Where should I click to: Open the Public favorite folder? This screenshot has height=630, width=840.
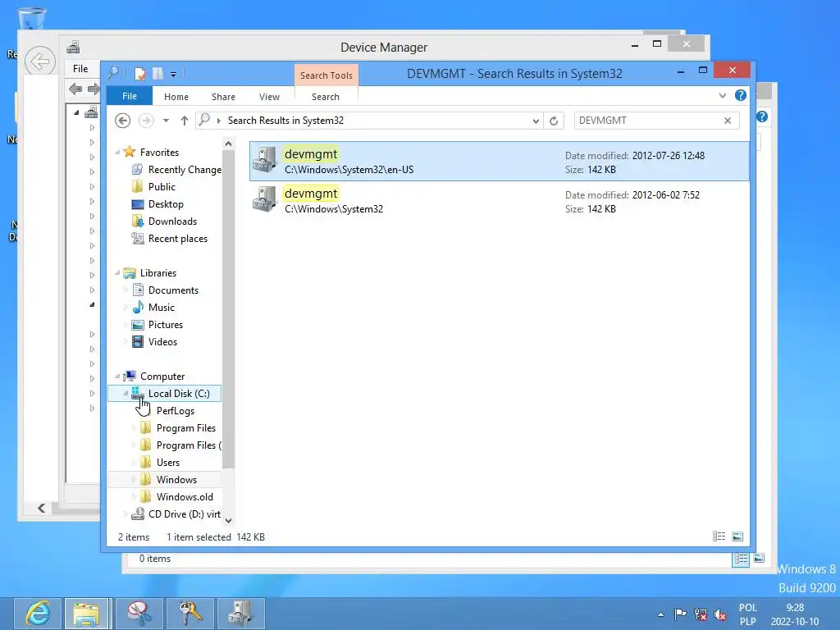(153, 186)
